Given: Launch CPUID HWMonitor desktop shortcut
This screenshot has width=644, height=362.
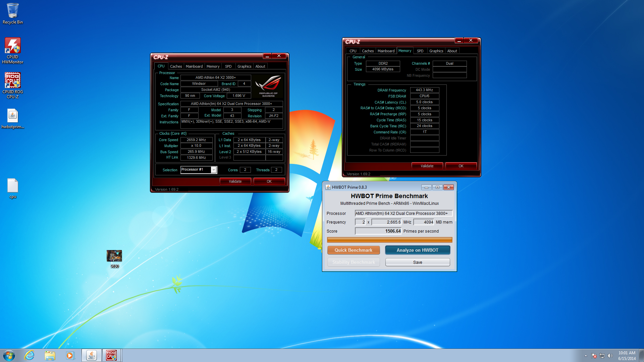Looking at the screenshot, I should pyautogui.click(x=13, y=50).
